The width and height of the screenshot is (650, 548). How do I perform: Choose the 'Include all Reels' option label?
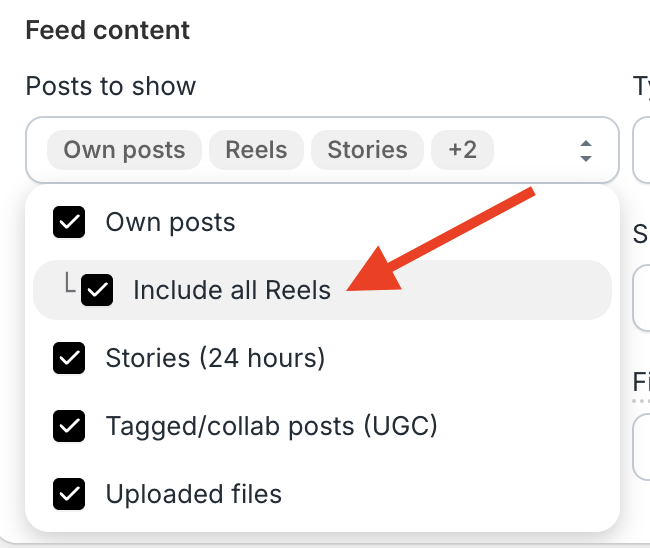pos(231,291)
